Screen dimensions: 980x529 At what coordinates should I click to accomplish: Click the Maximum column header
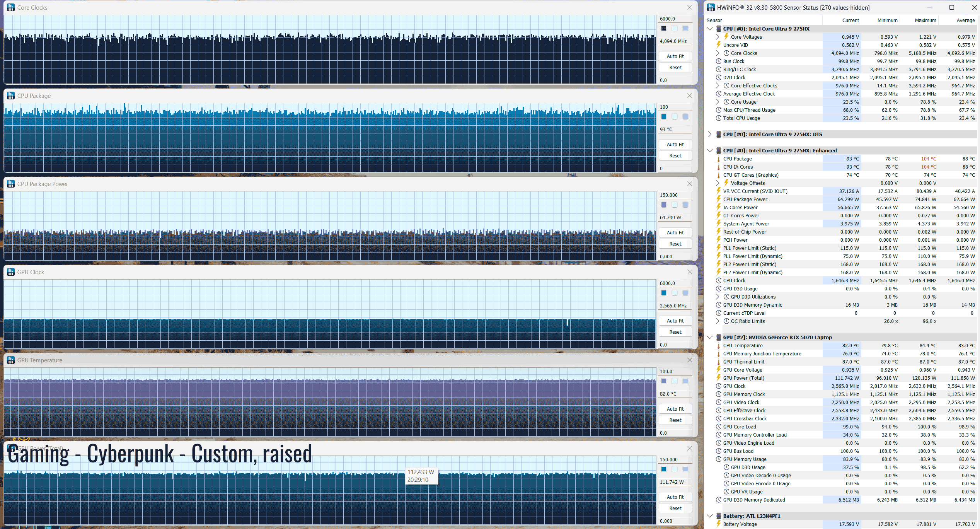(x=925, y=20)
